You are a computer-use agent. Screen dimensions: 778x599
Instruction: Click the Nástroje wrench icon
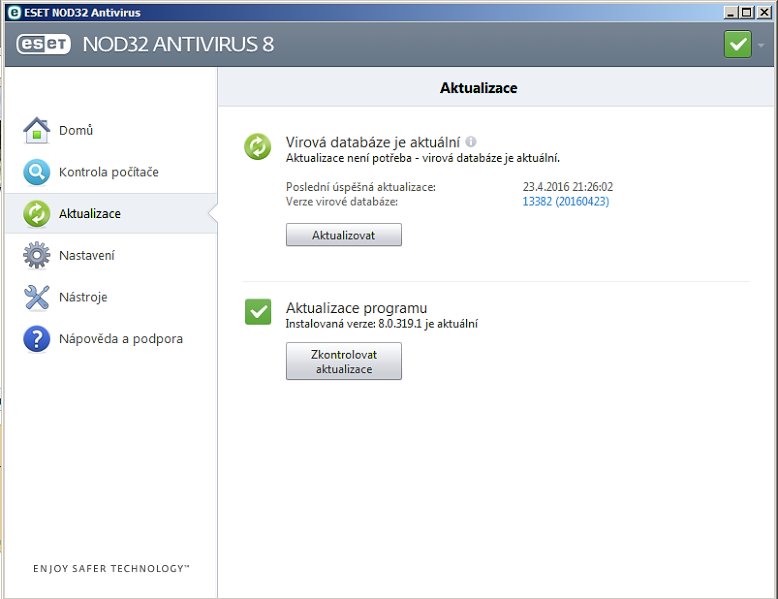coord(37,297)
